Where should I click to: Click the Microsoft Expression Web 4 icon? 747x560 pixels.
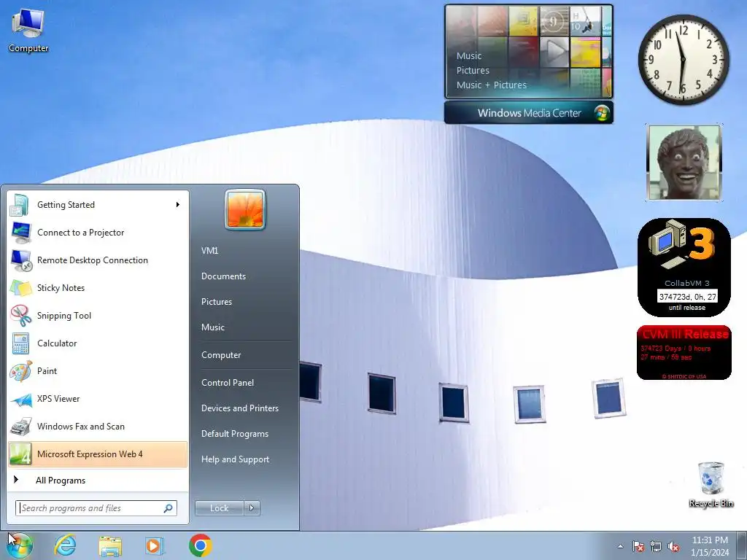pyautogui.click(x=21, y=454)
